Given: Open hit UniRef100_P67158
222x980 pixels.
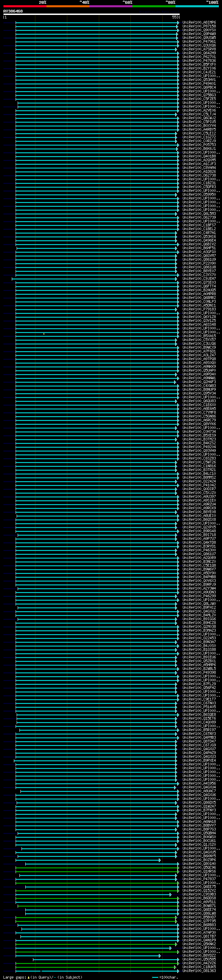Looking at the screenshot, I should pyautogui.click(x=199, y=26).
